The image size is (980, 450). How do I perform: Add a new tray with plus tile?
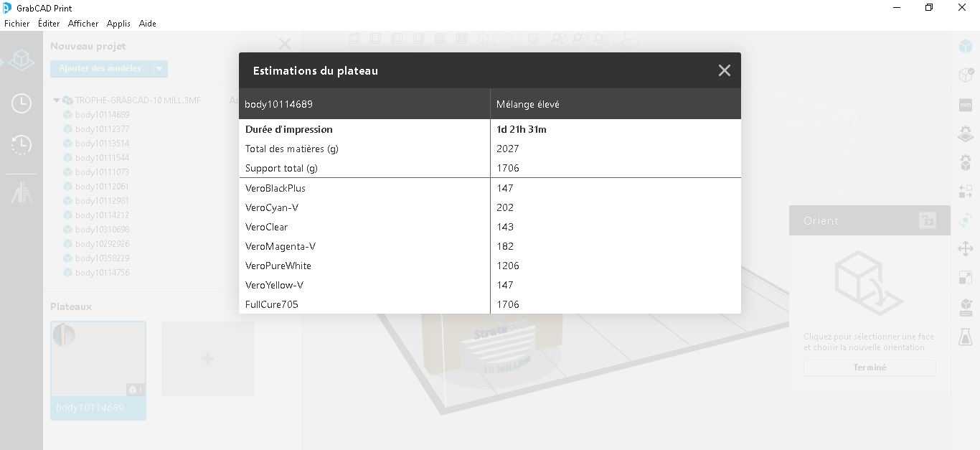point(207,358)
